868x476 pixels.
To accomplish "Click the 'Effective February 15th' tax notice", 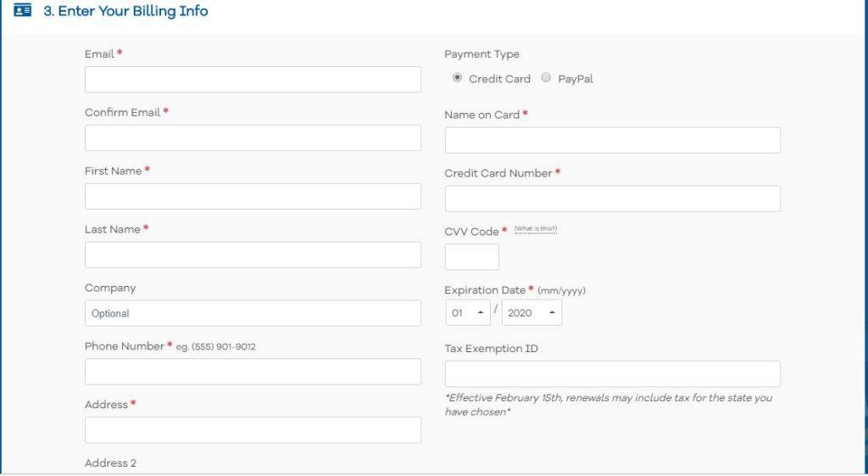I will click(609, 405).
